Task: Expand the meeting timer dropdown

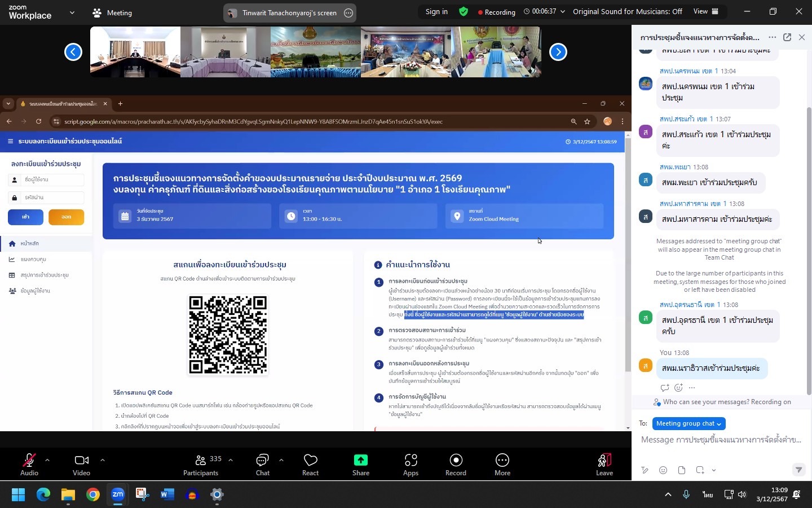Action: point(562,11)
